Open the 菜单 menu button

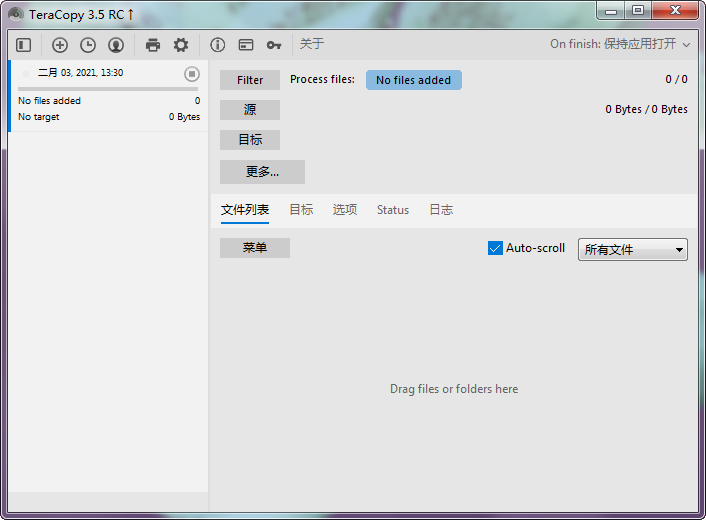tap(255, 248)
